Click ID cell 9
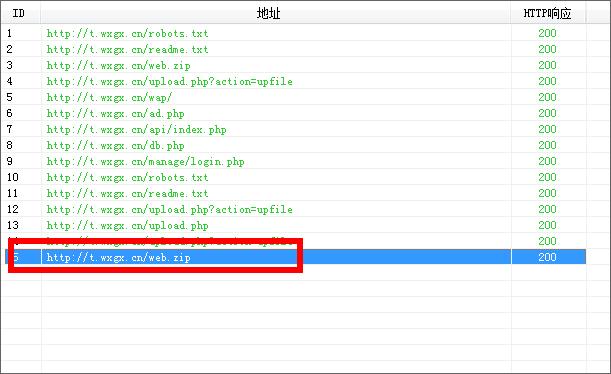This screenshot has width=611, height=374. 9,161
